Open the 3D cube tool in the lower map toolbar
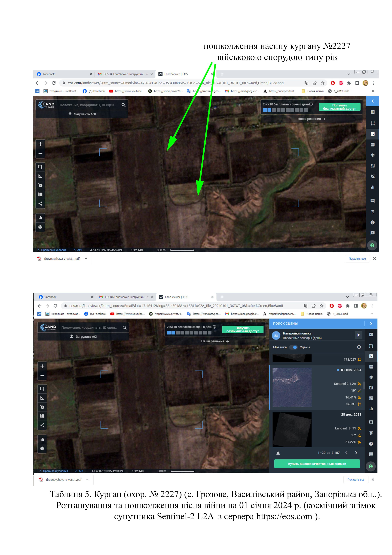 coord(42,448)
